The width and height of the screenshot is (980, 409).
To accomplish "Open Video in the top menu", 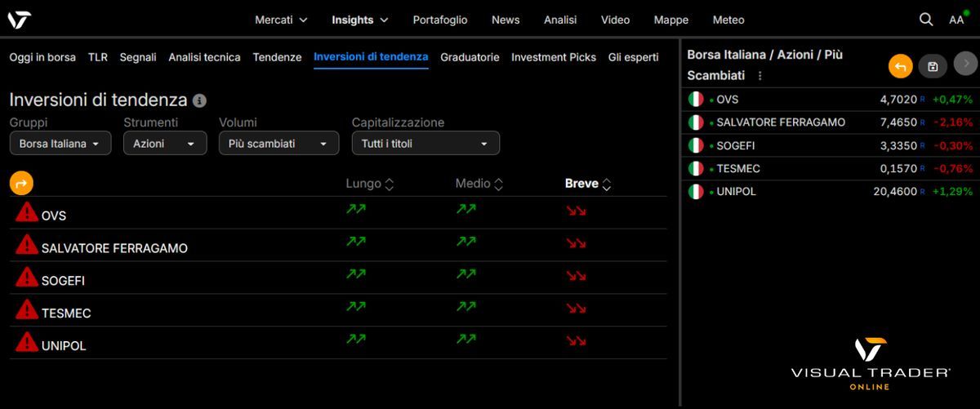I will 615,20.
